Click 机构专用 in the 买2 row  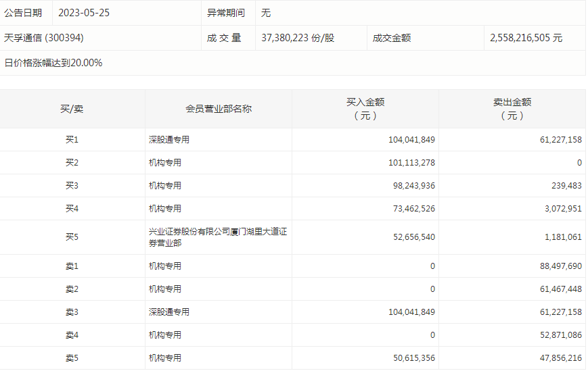pos(165,162)
